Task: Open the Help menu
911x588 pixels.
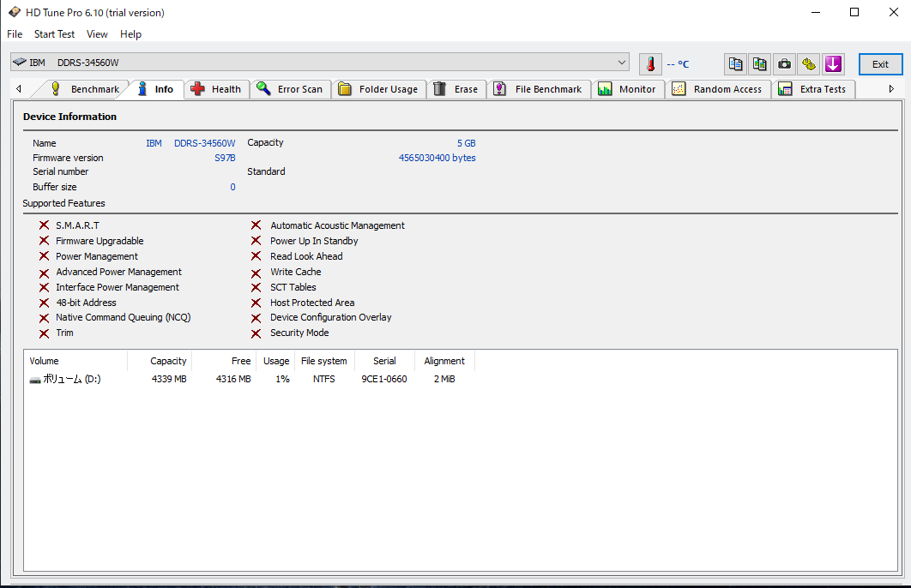Action: click(x=130, y=34)
